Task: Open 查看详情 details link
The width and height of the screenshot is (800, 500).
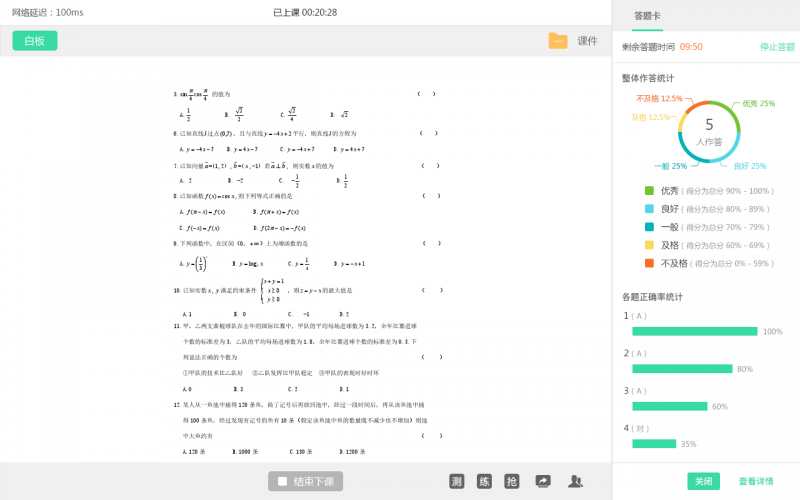Action: click(755, 481)
